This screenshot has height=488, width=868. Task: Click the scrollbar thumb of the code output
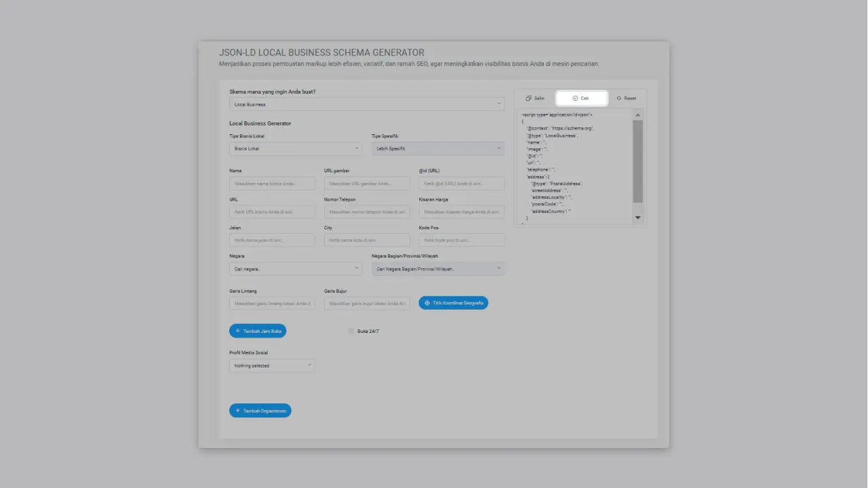[x=637, y=159]
